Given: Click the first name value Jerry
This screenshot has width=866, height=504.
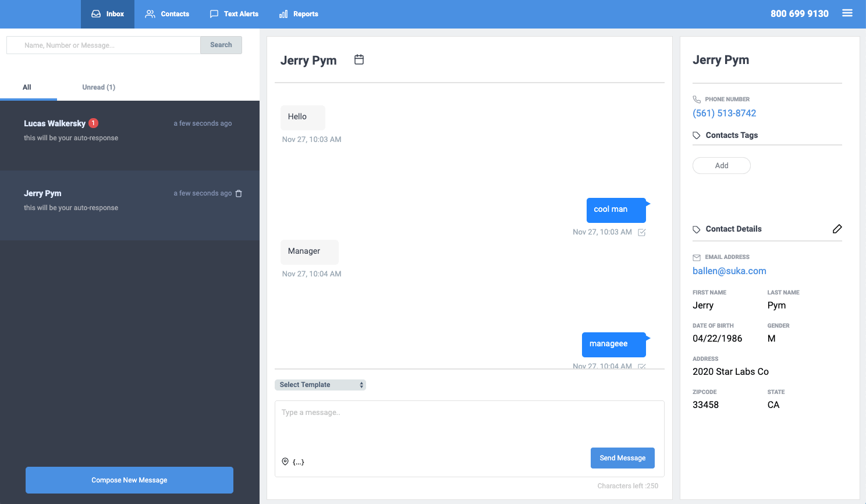Looking at the screenshot, I should (x=703, y=306).
